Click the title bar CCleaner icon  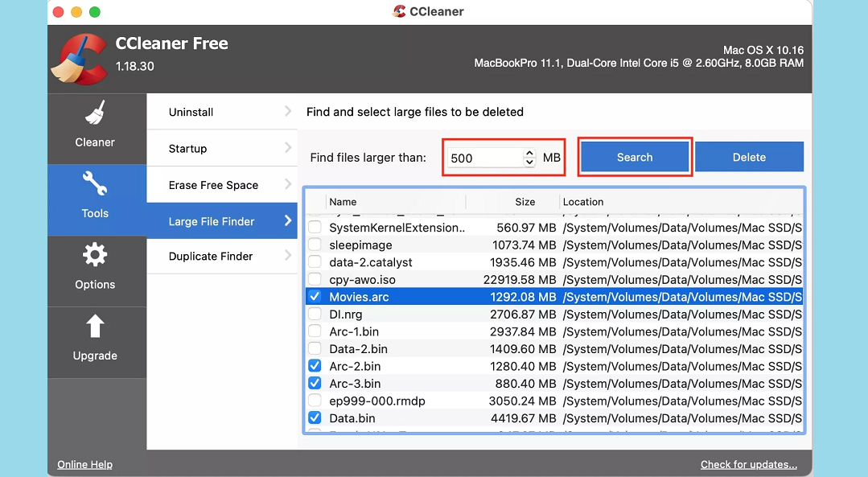399,11
